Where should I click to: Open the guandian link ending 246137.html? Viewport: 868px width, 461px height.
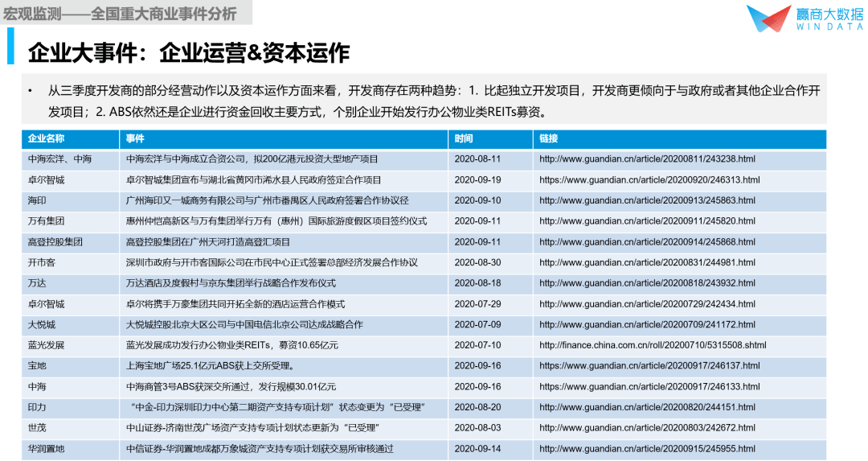tap(649, 366)
